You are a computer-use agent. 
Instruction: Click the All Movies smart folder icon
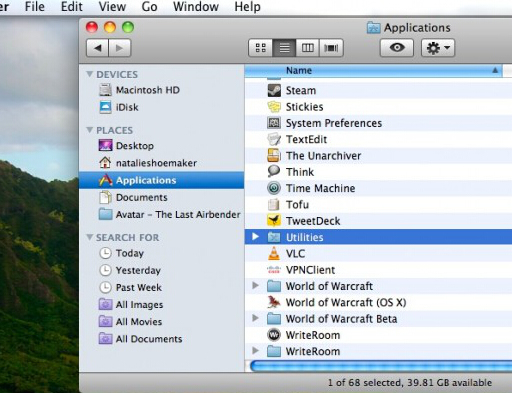pos(105,321)
